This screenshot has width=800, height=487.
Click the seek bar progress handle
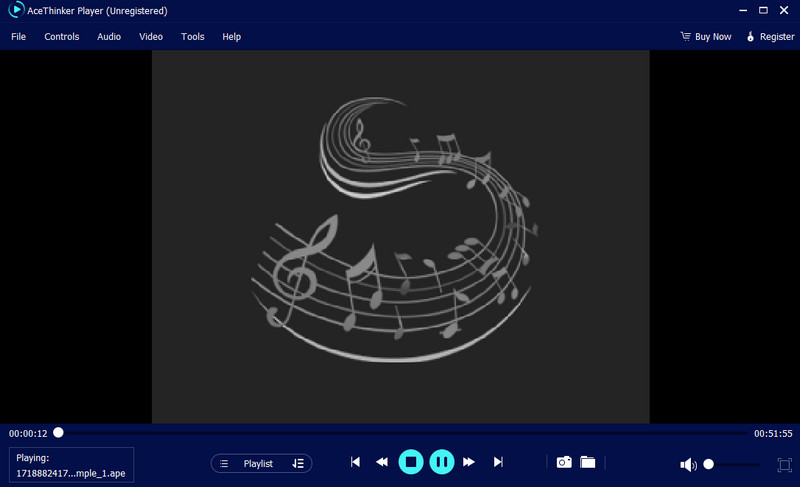(x=59, y=432)
